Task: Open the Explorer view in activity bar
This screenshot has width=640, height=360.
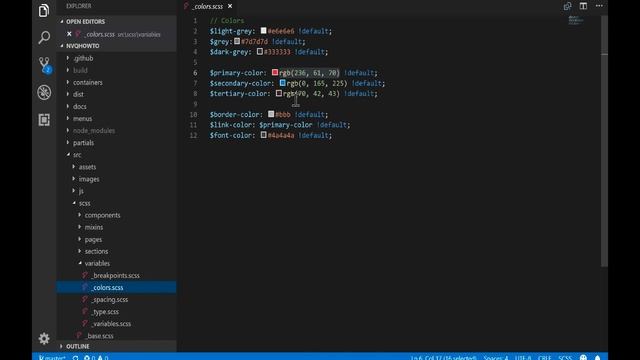Action: point(44,11)
